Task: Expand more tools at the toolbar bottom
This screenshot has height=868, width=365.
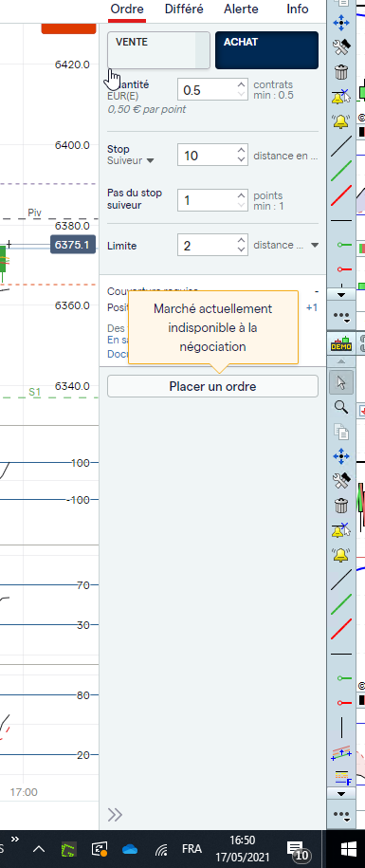Action: [341, 816]
